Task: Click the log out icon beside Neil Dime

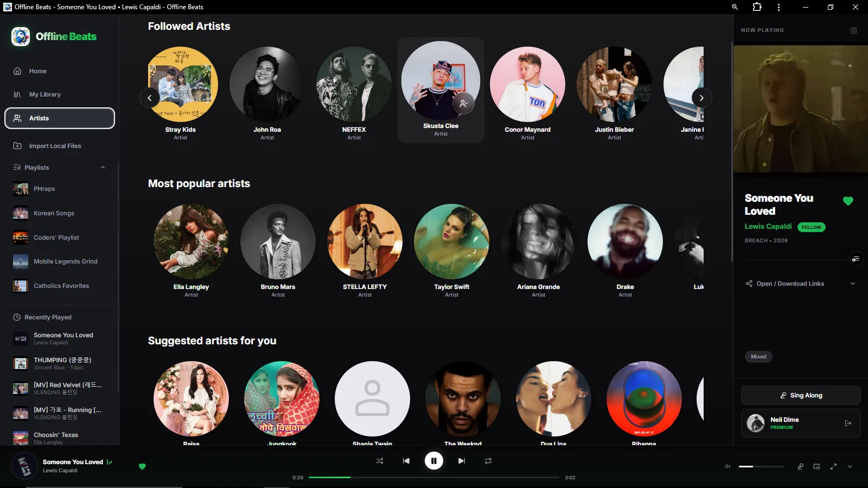Action: (848, 423)
